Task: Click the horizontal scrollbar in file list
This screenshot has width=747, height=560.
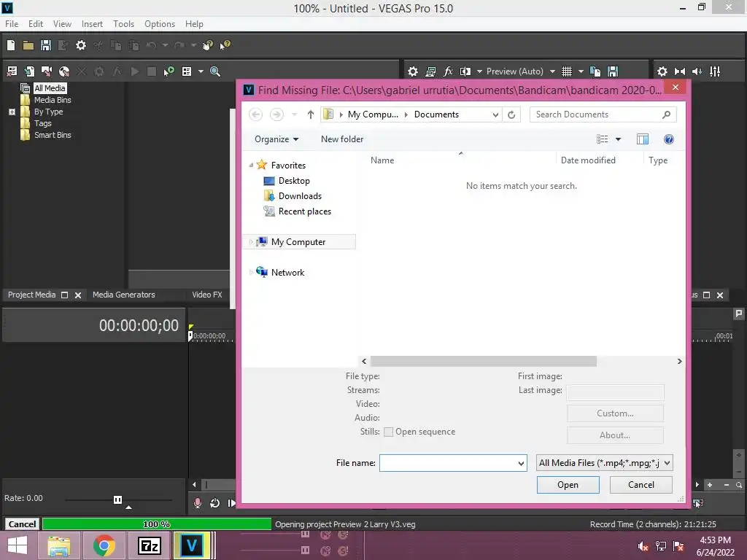Action: point(483,362)
